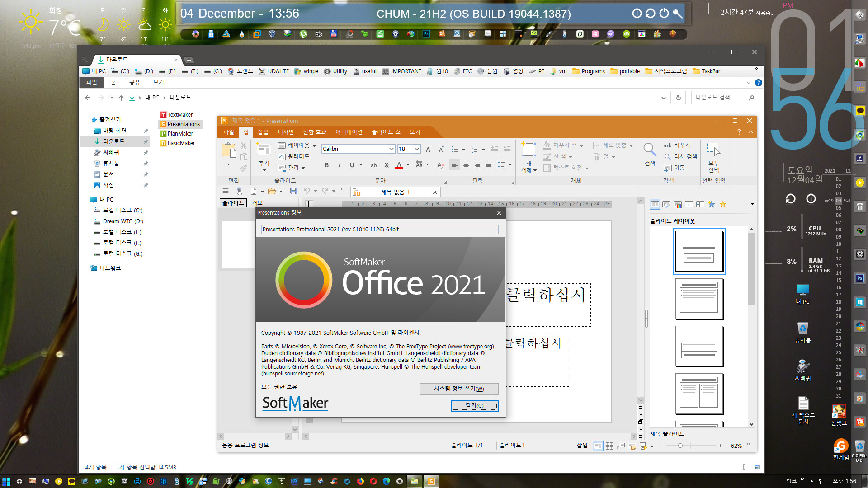
Task: Click the large Search magnifier icon
Action: click(x=650, y=150)
